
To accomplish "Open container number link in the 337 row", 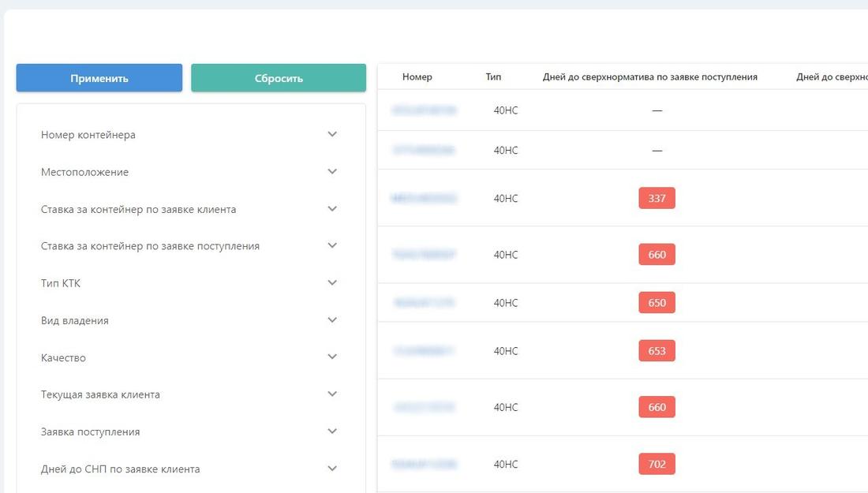I will coord(424,198).
